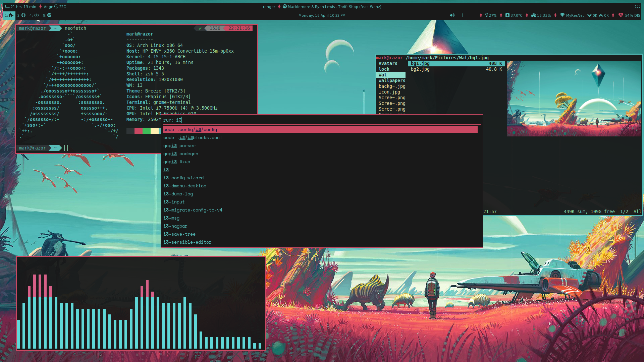
Task: Select bg2.jpg in the ranger file list
Action: click(420, 69)
